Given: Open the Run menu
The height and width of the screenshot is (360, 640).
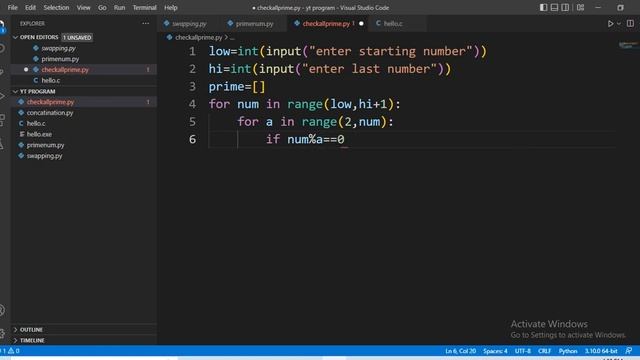Looking at the screenshot, I should 120,7.
